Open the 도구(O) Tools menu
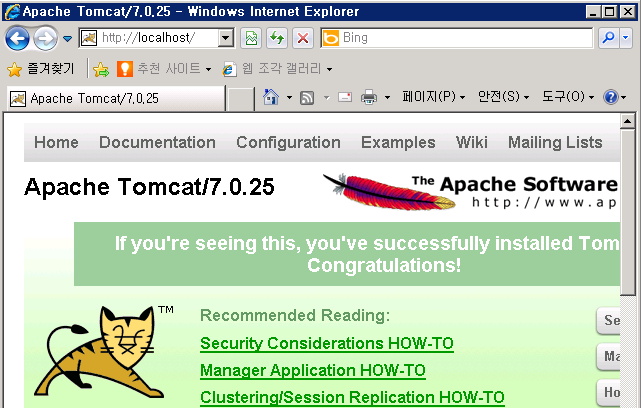The height and width of the screenshot is (408, 641). click(x=568, y=97)
